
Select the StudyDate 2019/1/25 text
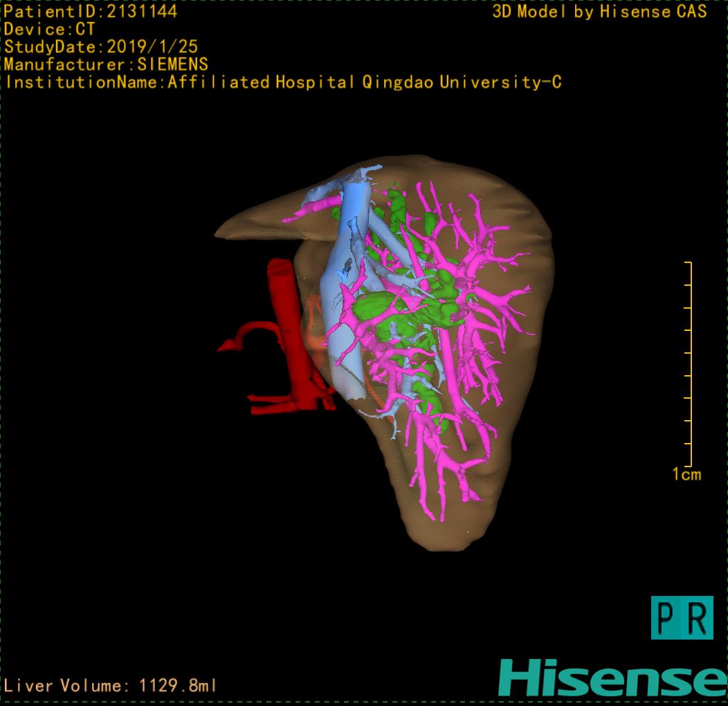[101, 47]
